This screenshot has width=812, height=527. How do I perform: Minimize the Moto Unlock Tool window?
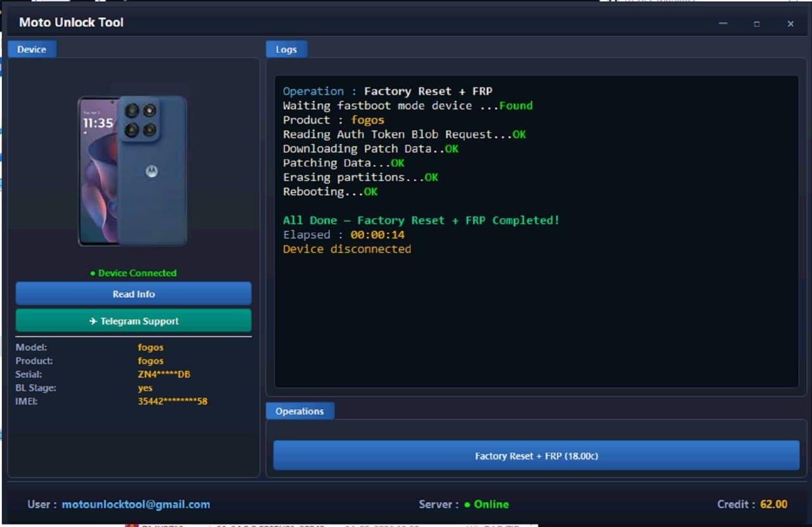point(723,23)
